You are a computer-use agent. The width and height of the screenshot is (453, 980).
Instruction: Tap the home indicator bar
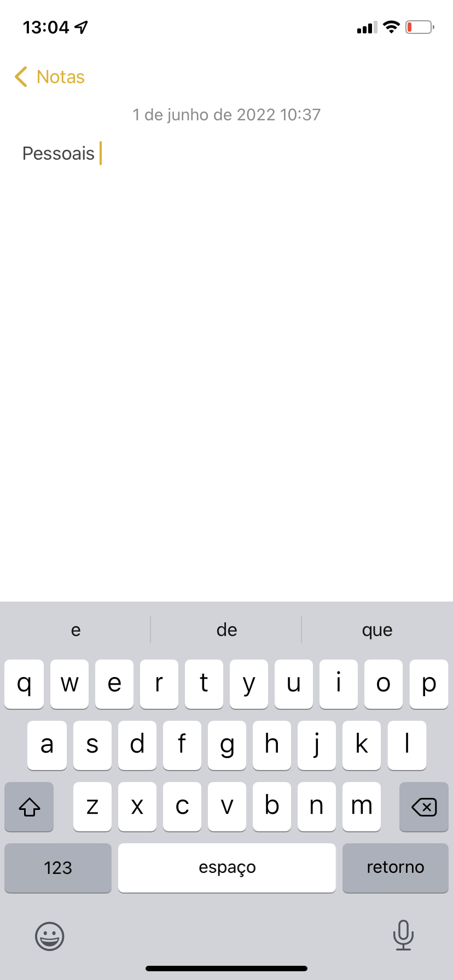[226, 969]
